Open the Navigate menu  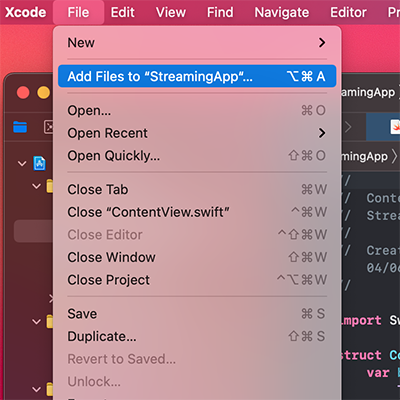(282, 12)
